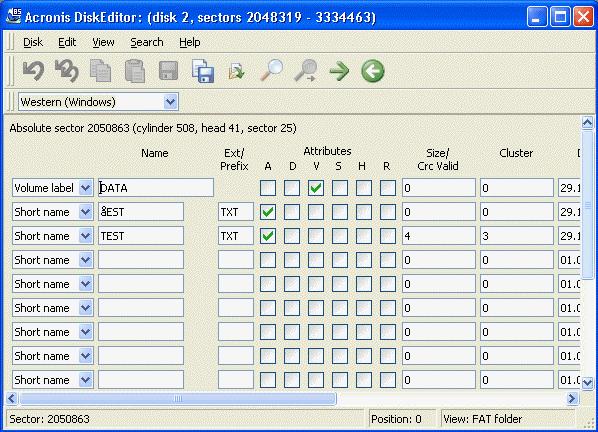
Task: Check the H attribute for TEST
Action: click(x=364, y=236)
